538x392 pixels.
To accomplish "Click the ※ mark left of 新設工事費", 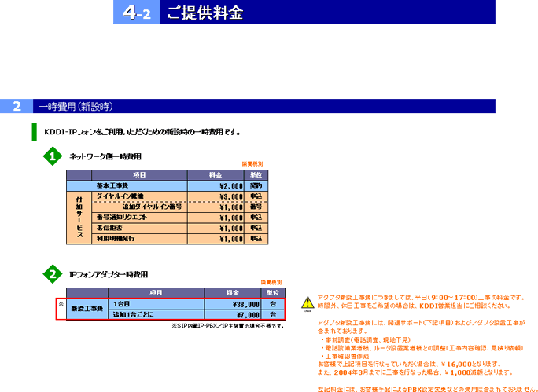I will pyautogui.click(x=61, y=303).
